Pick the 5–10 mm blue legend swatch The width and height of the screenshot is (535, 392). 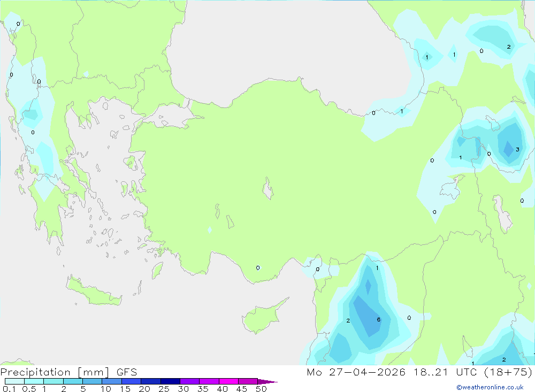pos(93,381)
